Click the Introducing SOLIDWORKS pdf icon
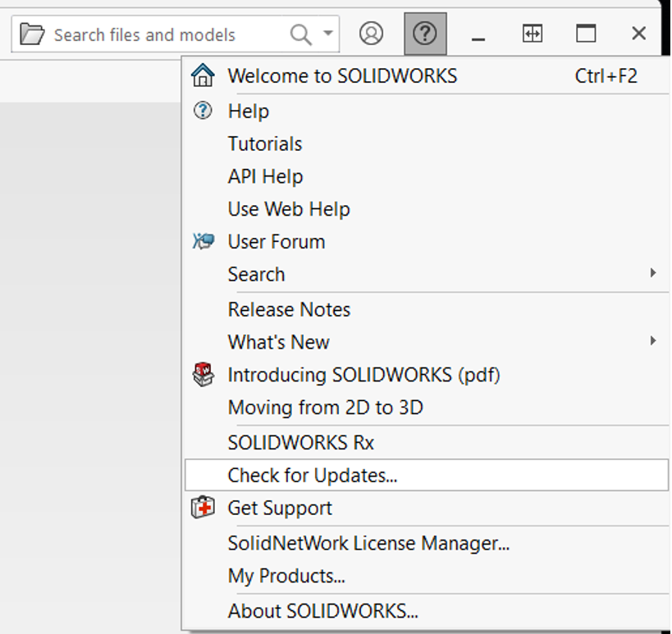Image resolution: width=672 pixels, height=634 pixels. pos(203,375)
